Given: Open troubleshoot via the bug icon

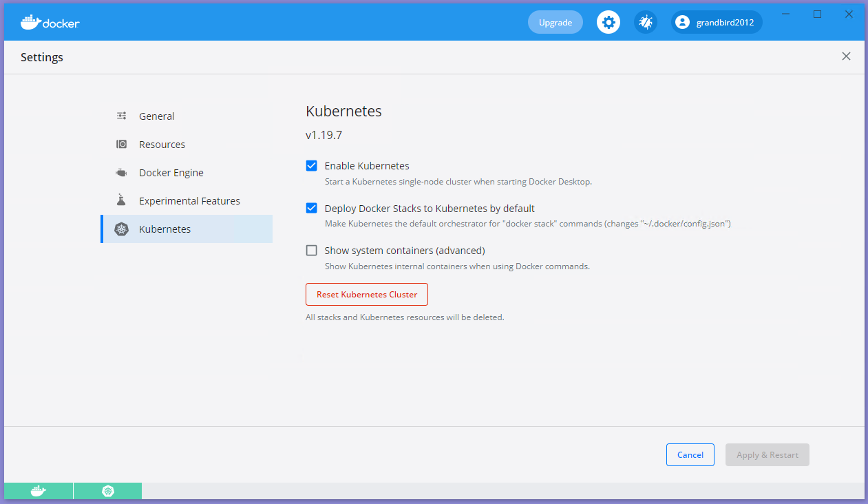Looking at the screenshot, I should click(x=646, y=22).
